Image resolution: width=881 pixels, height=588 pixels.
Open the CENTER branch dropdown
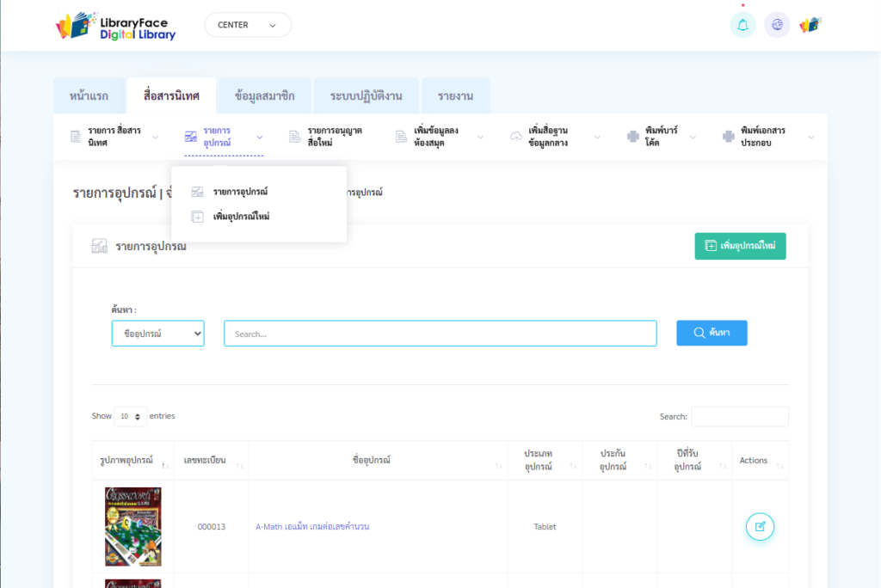(248, 25)
